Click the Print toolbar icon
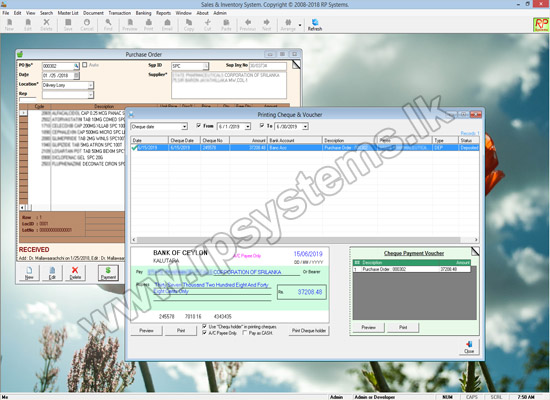 click(x=149, y=25)
